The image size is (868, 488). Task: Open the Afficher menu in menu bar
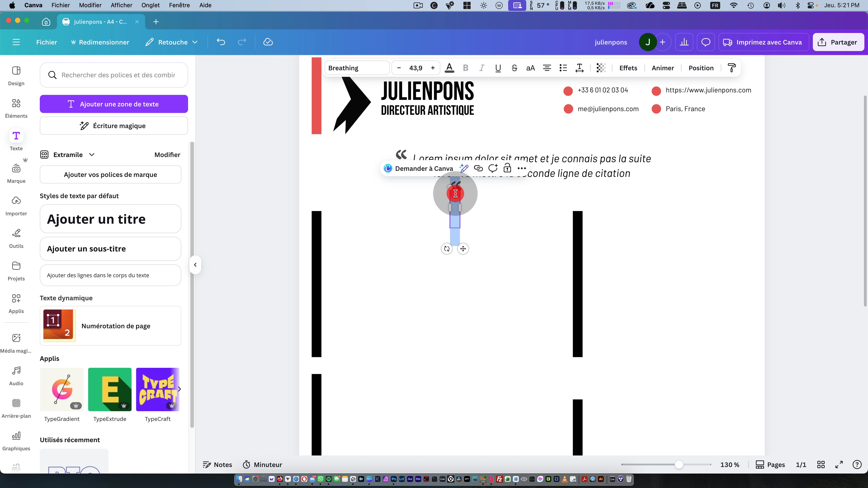coord(121,5)
